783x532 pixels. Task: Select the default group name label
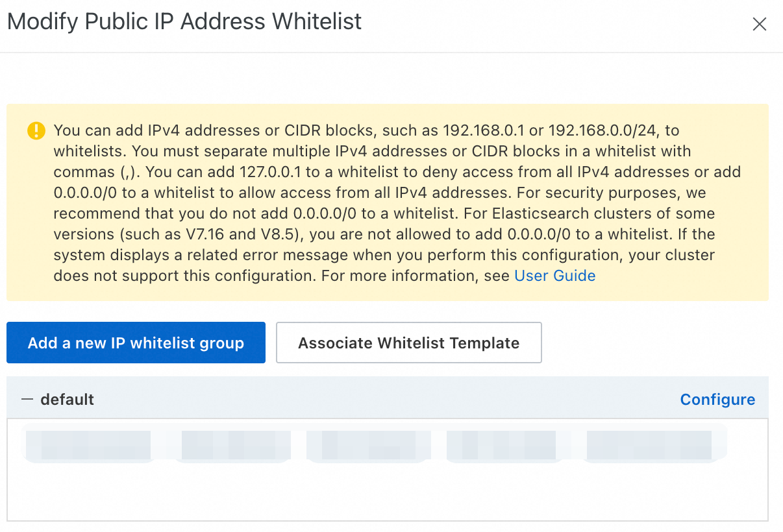(x=67, y=400)
